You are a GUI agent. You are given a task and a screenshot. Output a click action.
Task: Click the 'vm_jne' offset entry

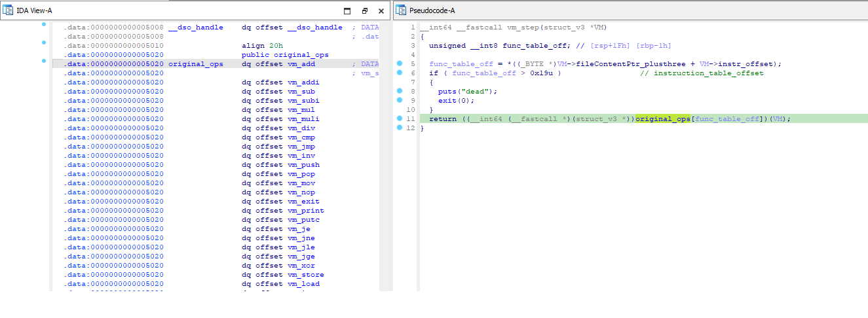point(301,238)
